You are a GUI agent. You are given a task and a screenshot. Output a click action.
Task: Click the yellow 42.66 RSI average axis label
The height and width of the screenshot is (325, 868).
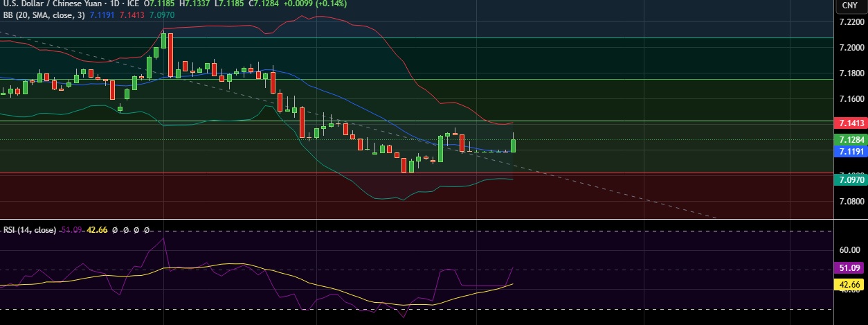(x=849, y=284)
